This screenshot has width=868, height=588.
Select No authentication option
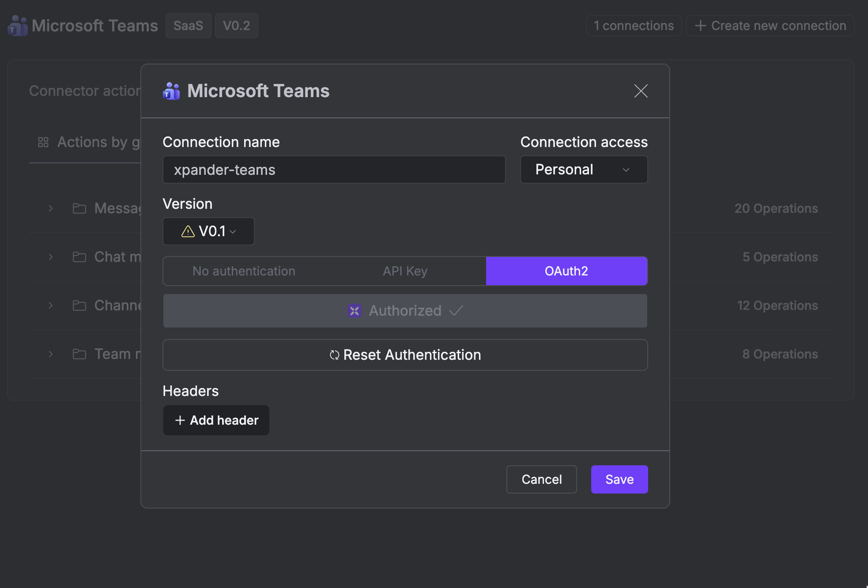pos(244,271)
